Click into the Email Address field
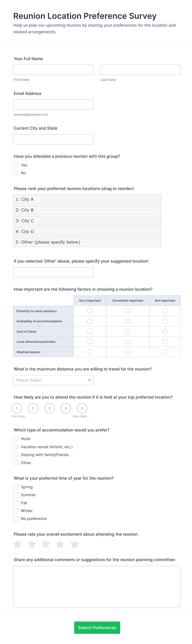The image size is (192, 644). point(53,104)
